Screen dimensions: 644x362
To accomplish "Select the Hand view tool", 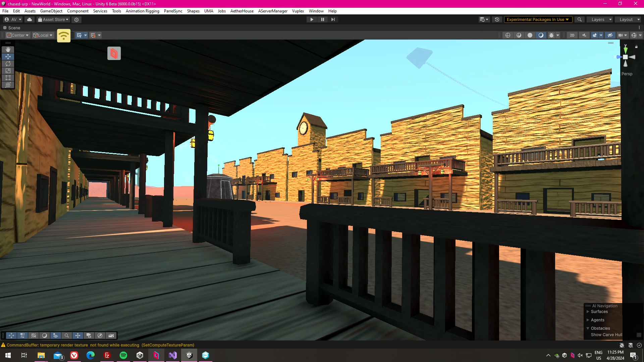I will point(8,50).
